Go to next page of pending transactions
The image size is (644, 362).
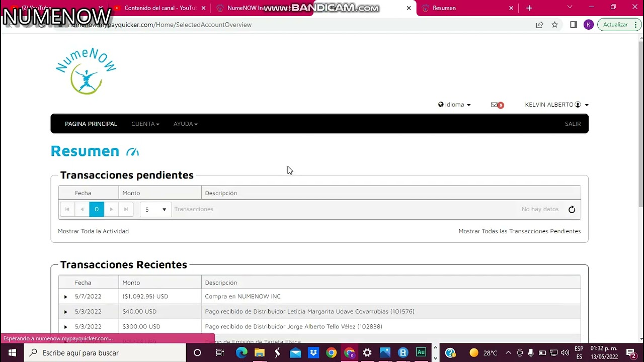point(111,209)
